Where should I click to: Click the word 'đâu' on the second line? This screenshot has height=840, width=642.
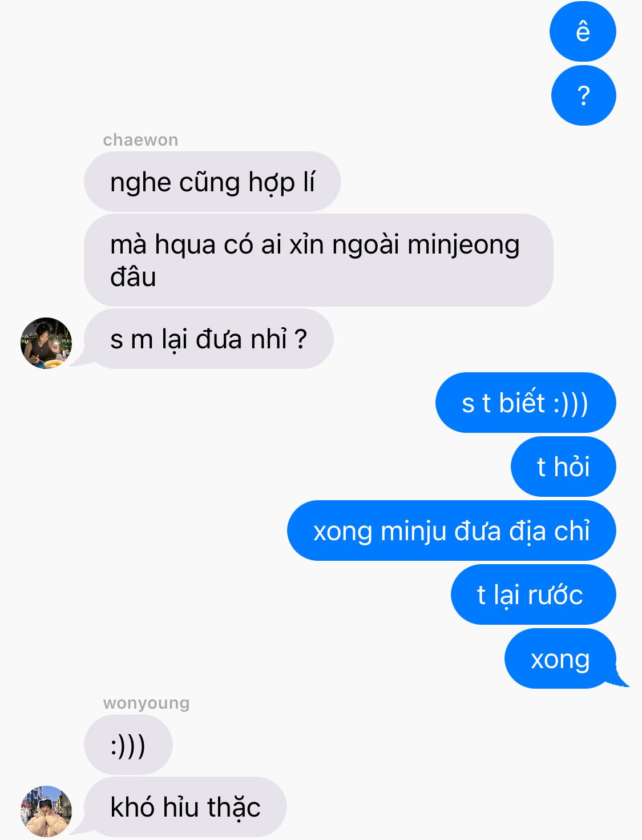(133, 277)
